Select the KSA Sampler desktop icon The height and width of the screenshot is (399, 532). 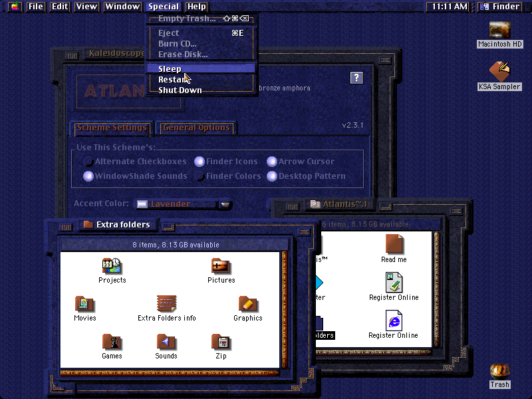[x=500, y=71]
